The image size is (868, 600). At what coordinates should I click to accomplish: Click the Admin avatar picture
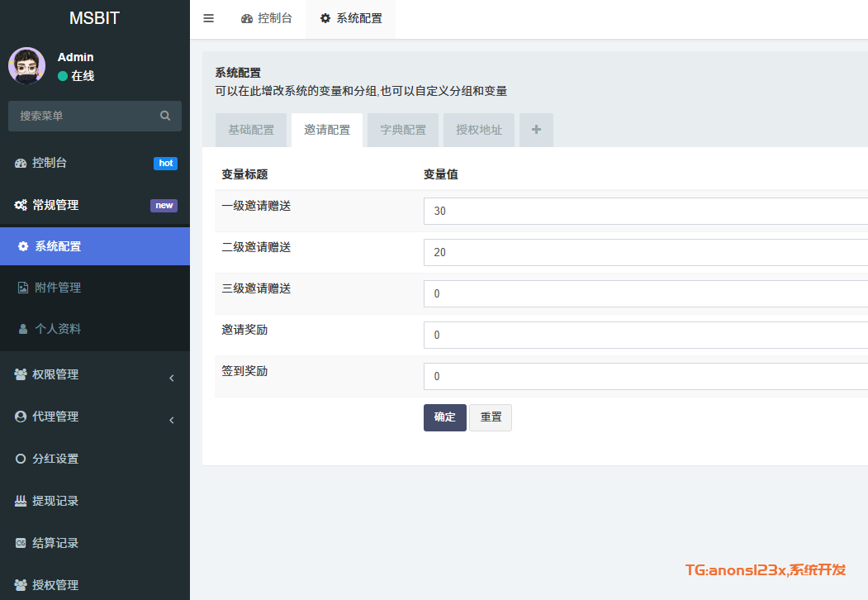(26, 65)
